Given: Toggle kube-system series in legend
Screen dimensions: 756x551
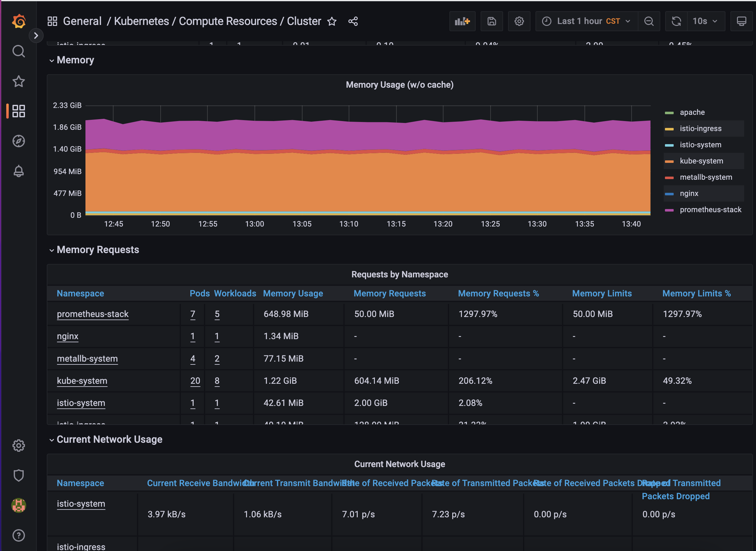Looking at the screenshot, I should 701,161.
